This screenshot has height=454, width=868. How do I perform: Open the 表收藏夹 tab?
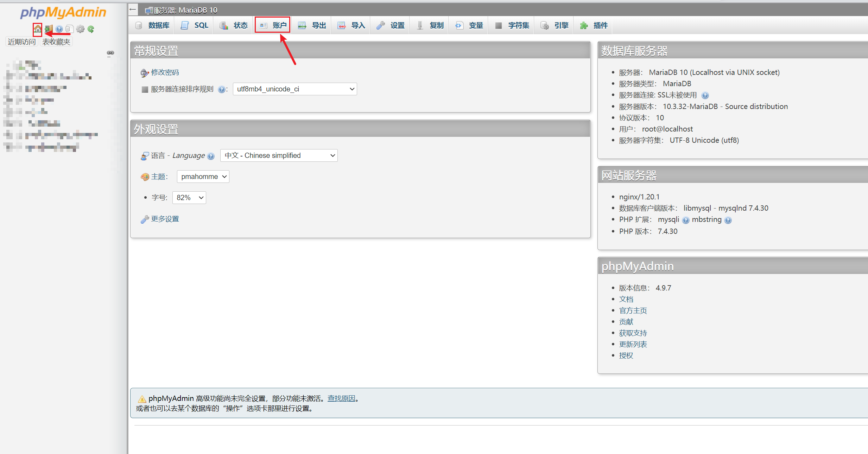[56, 42]
